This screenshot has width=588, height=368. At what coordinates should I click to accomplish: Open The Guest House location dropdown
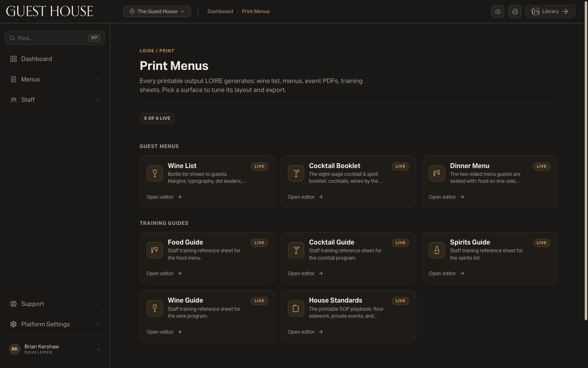157,11
